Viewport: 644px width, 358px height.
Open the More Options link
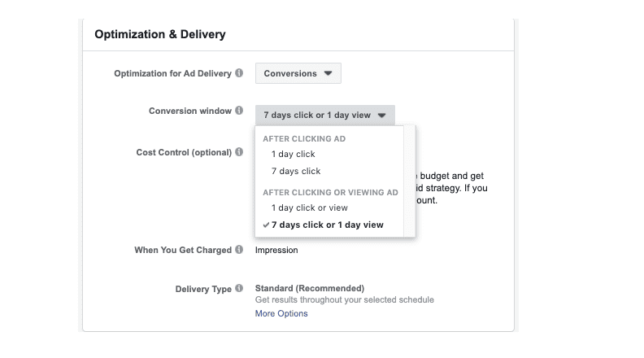(x=281, y=313)
